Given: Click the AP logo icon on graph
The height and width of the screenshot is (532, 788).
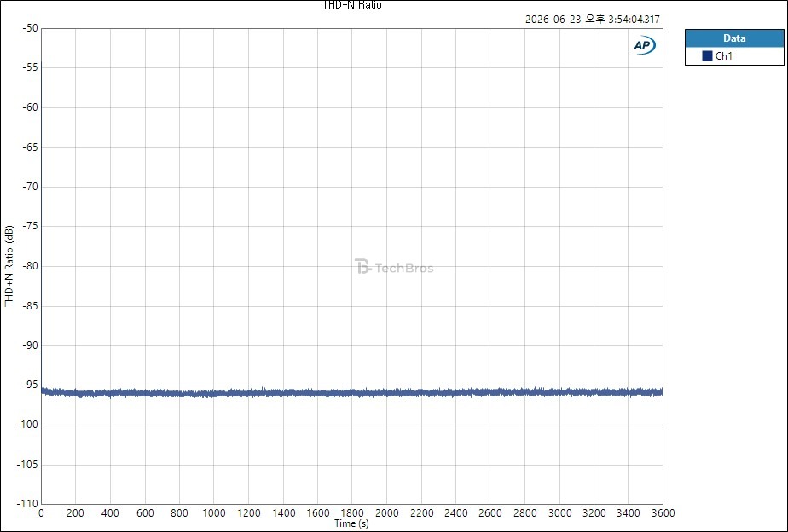Looking at the screenshot, I should [644, 45].
